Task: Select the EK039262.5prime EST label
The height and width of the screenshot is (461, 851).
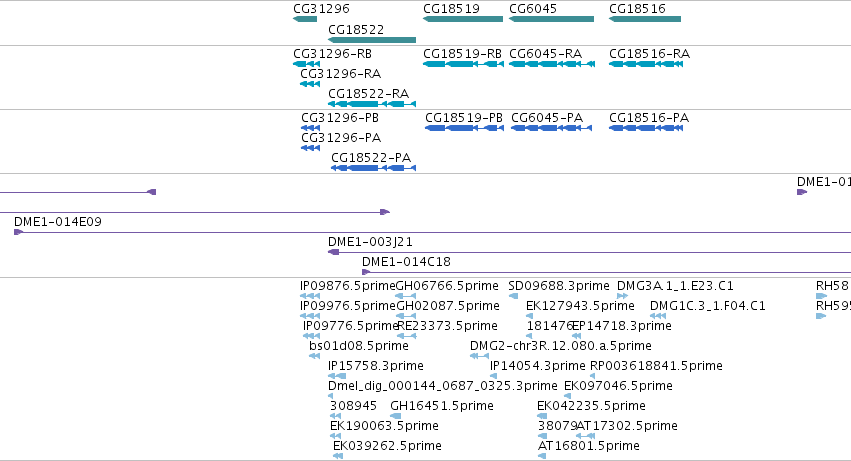Action: click(x=387, y=447)
